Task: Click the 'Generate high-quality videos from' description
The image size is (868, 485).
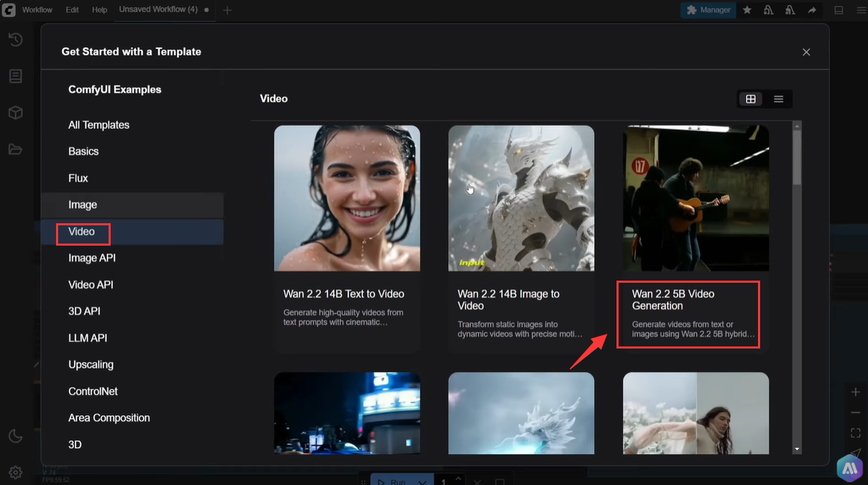Action: (x=343, y=318)
